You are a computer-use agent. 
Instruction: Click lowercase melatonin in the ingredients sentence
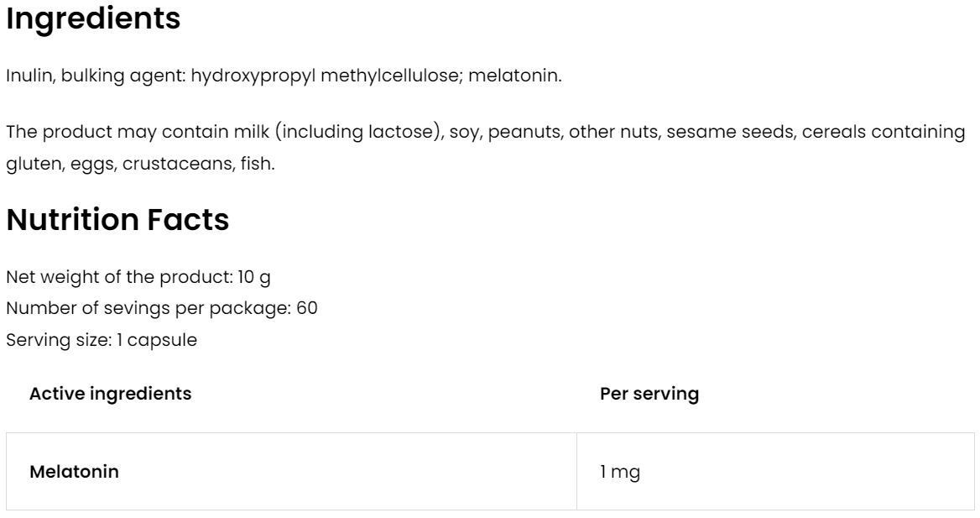pos(513,76)
